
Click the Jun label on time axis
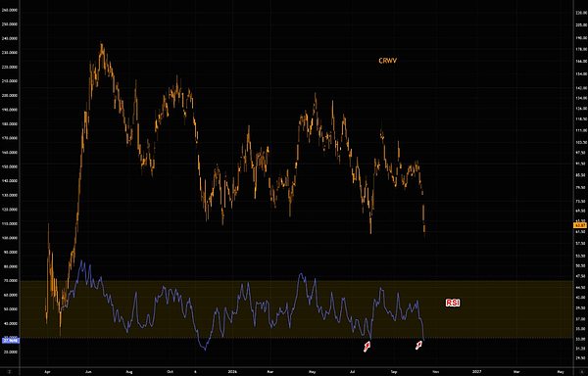point(88,372)
